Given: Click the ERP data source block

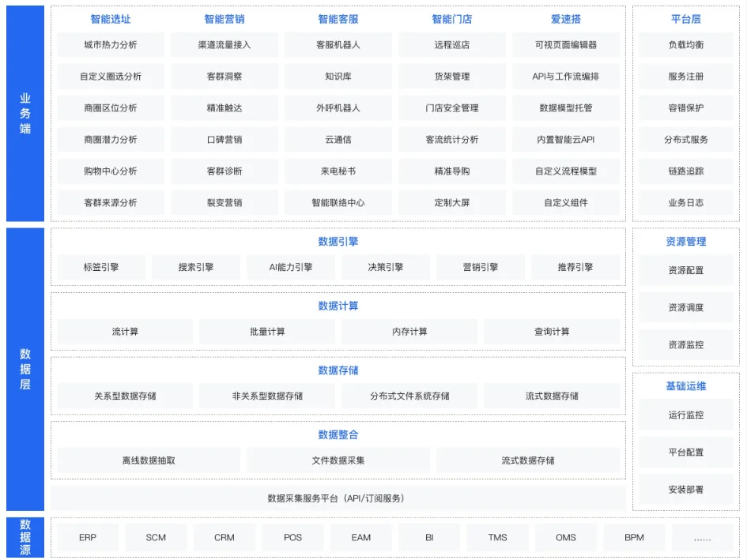Looking at the screenshot, I should coord(87,537).
